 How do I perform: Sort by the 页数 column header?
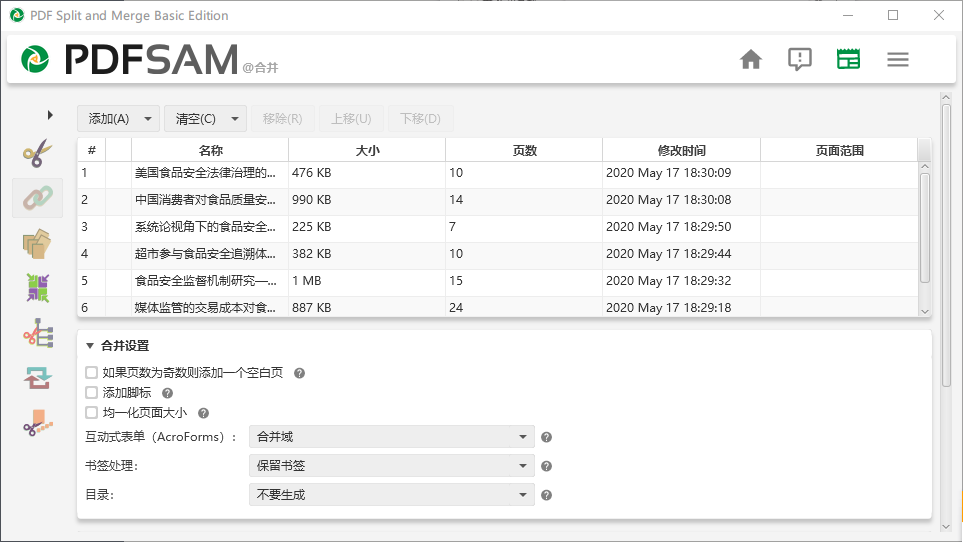pos(524,150)
